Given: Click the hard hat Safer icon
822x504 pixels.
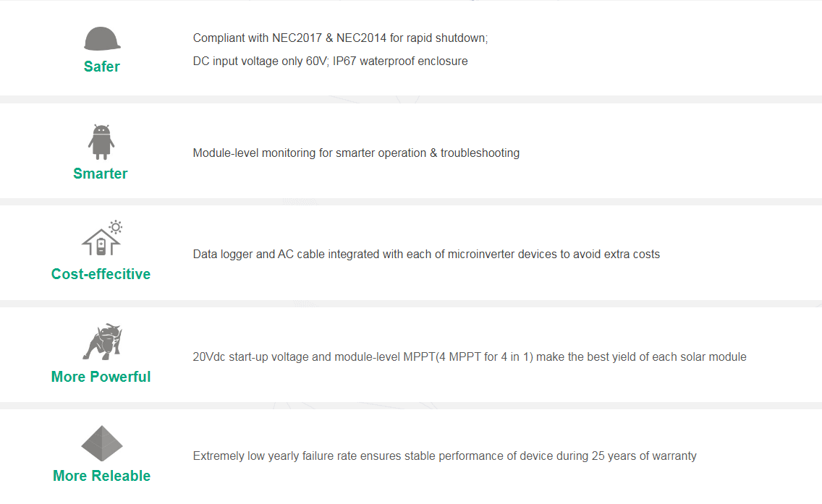Looking at the screenshot, I should click(x=102, y=39).
